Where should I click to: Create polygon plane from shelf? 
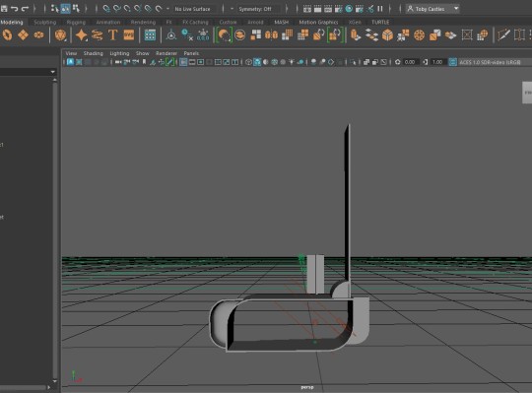pyautogui.click(x=23, y=34)
